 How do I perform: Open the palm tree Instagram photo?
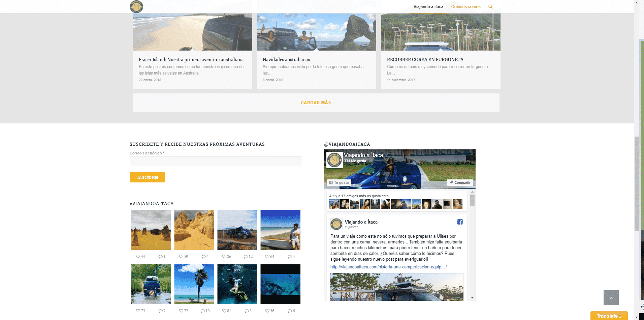pos(194,284)
